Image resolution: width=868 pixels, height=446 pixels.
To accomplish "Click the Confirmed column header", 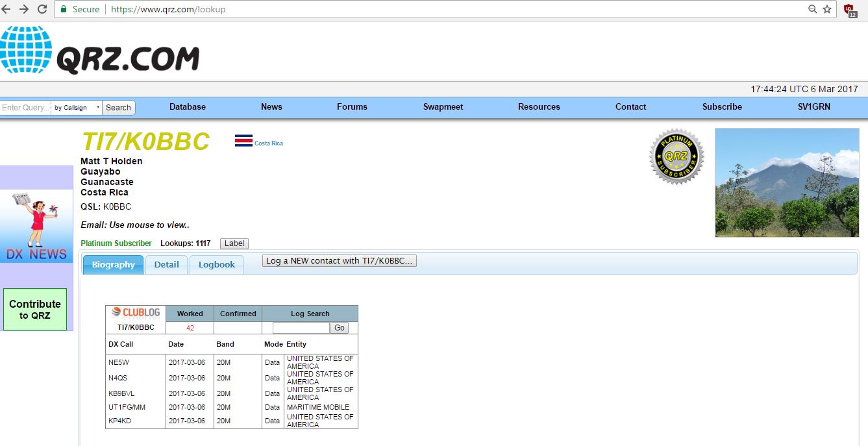I will point(238,314).
